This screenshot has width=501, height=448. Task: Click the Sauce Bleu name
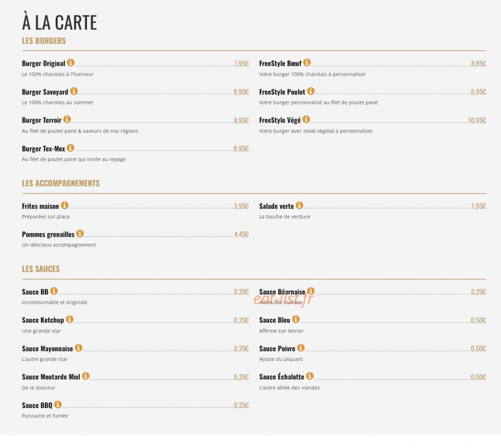pos(275,320)
